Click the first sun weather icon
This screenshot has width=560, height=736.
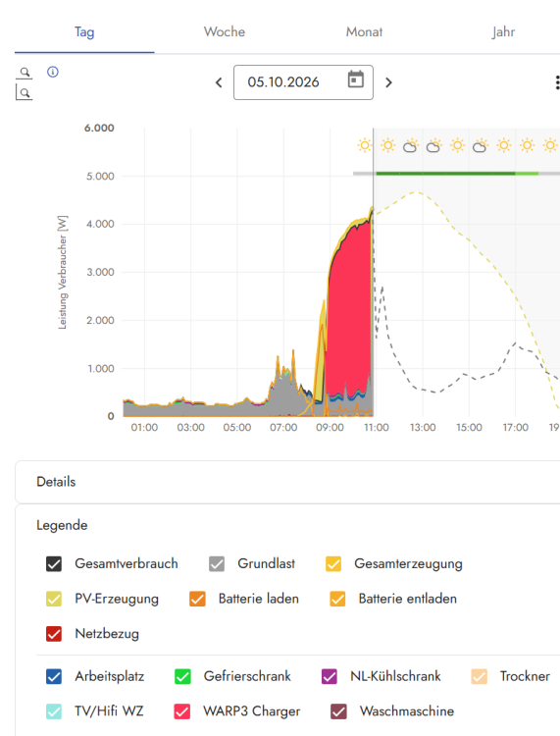[x=365, y=145]
